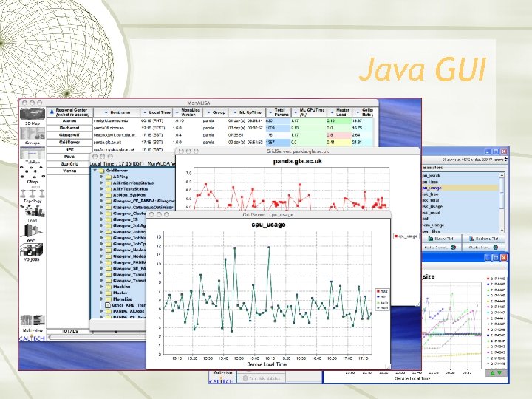This screenshot has height=399, width=532.
Task: Click the parameters list vertical scrollbar
Action: [502, 202]
